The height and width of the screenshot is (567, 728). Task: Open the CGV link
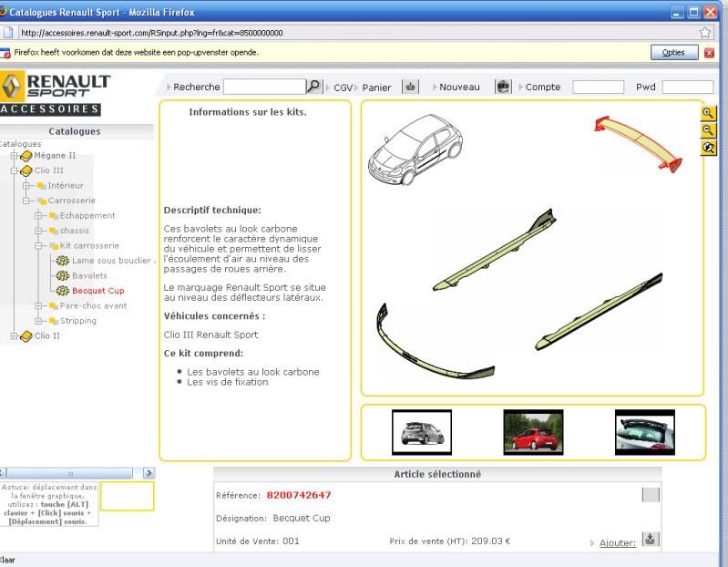tap(343, 88)
